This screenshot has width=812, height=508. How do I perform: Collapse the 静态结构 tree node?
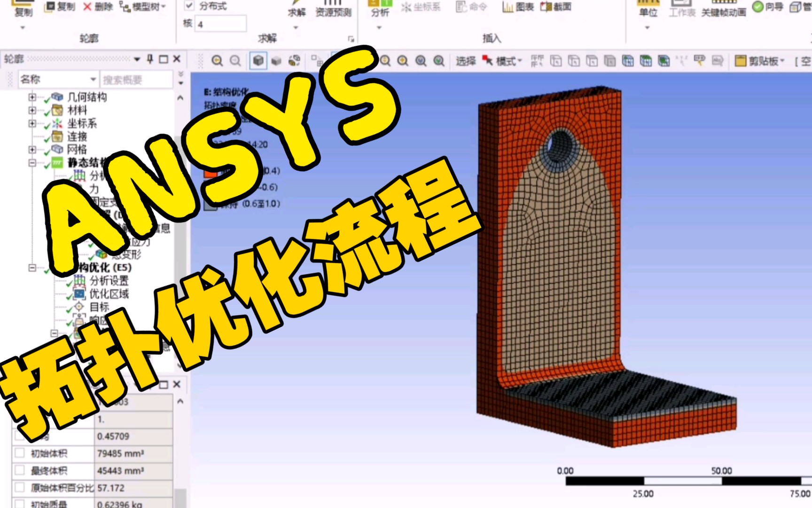(32, 163)
